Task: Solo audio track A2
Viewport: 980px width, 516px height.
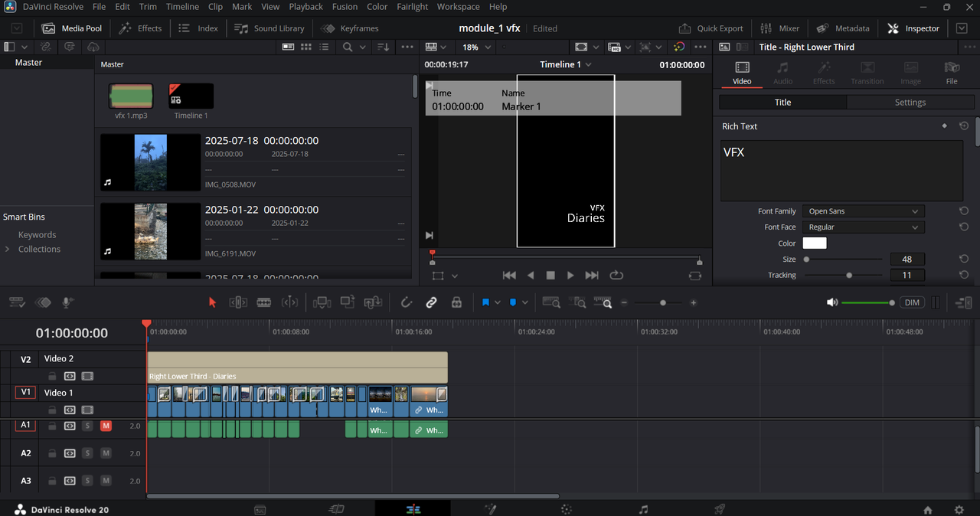Action: click(x=87, y=453)
